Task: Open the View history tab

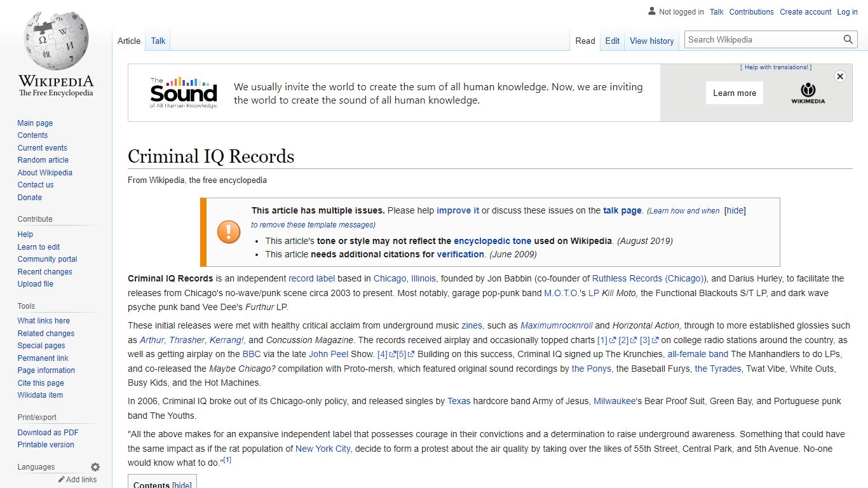Action: point(652,41)
